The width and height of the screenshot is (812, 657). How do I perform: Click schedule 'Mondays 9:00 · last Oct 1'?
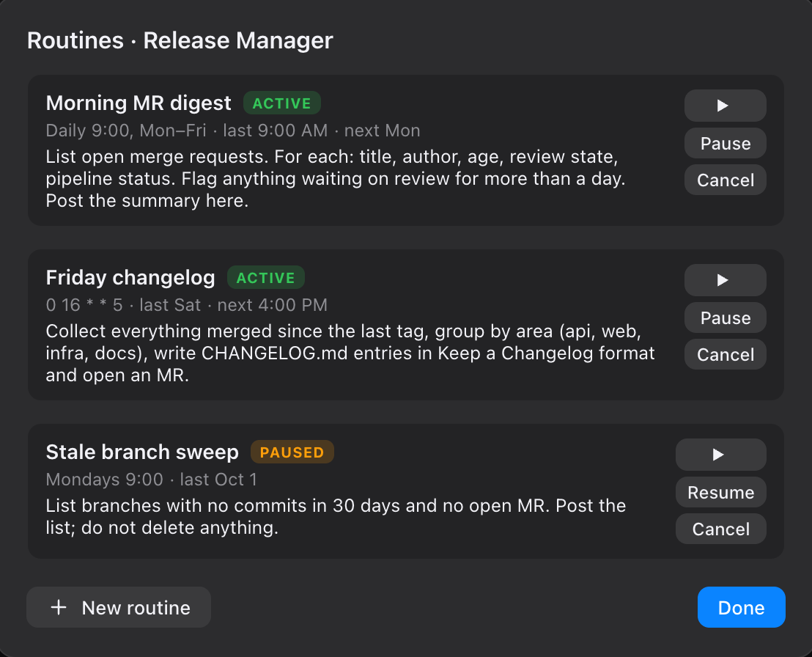point(151,480)
